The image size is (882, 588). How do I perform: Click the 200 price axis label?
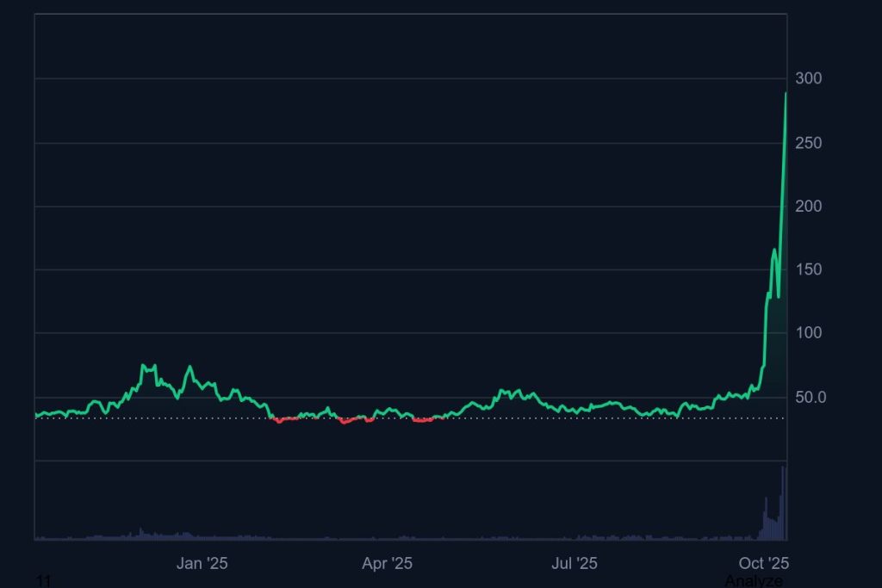tap(809, 207)
